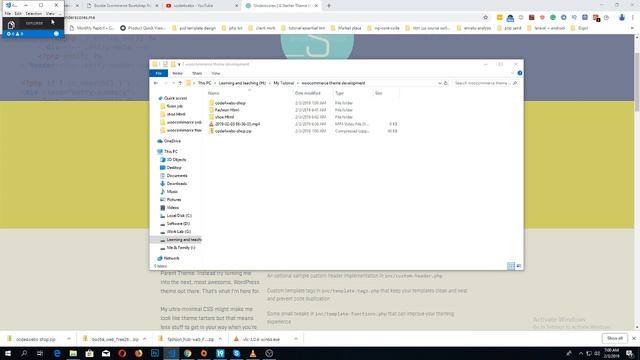The image size is (640, 360).
Task: Open Videos in navigation pane
Action: [172, 208]
